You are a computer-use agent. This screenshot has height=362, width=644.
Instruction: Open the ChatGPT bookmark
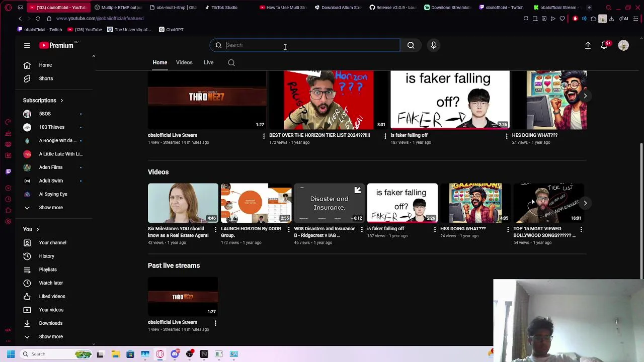pos(171,30)
